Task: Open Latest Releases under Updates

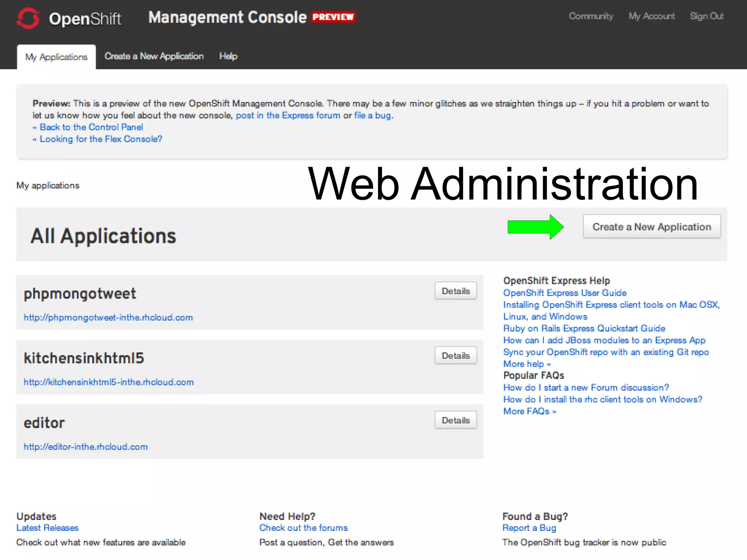Action: pos(47,528)
